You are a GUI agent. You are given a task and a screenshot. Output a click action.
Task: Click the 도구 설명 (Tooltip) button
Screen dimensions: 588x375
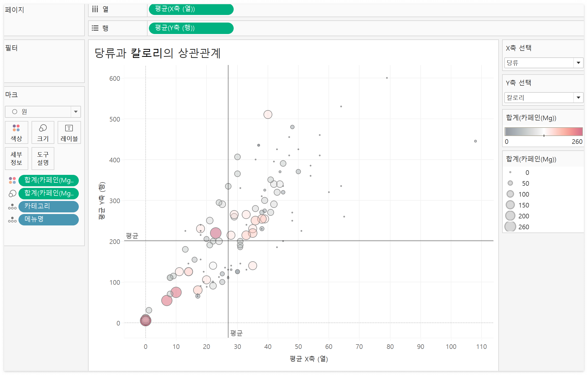43,159
